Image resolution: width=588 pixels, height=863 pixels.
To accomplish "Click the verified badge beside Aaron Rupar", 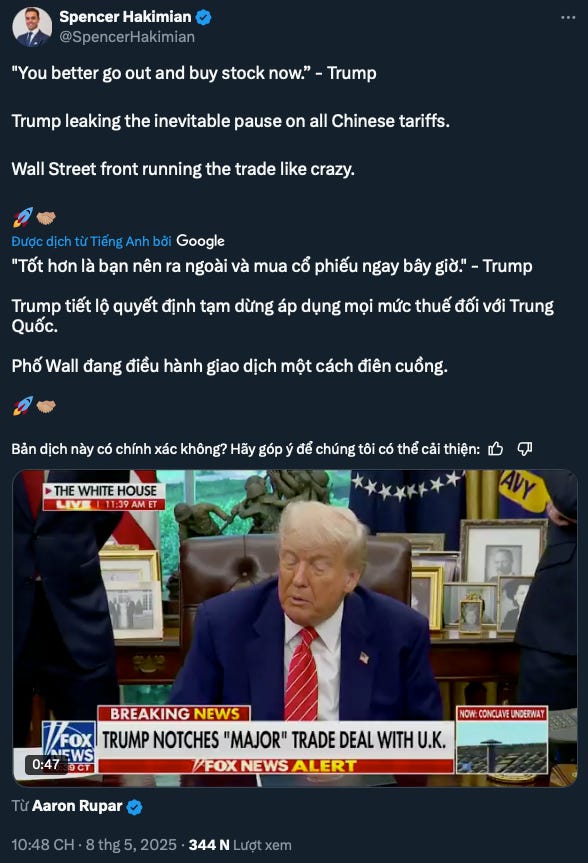I will [134, 807].
